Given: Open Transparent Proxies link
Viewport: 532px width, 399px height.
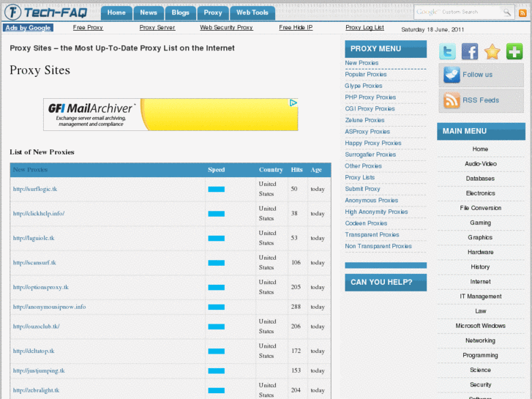Looking at the screenshot, I should point(372,235).
